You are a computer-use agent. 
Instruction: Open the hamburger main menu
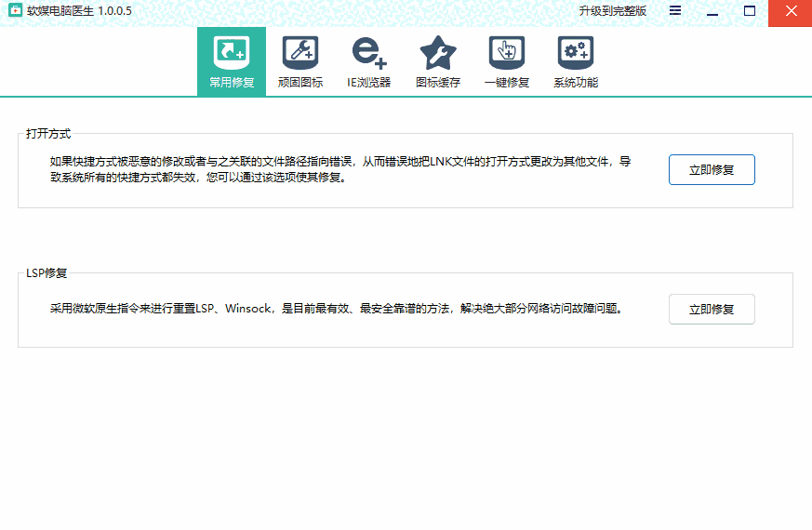(x=675, y=11)
